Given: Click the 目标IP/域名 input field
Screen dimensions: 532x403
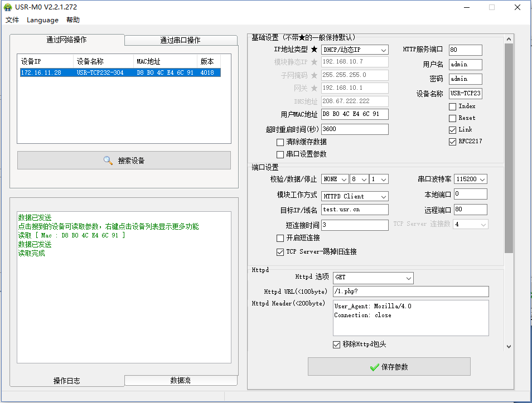Looking at the screenshot, I should pos(355,210).
